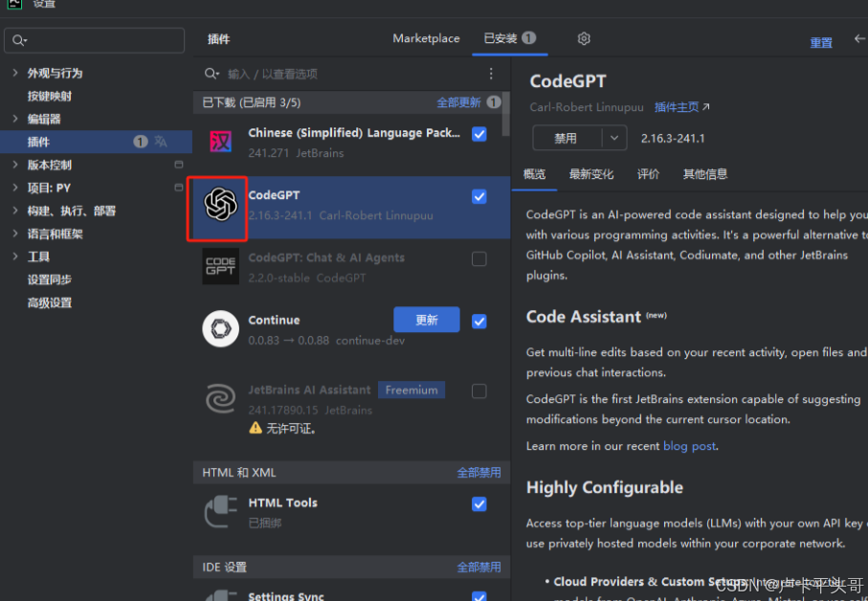Open the dropdown arrow next to 禁用
The height and width of the screenshot is (601, 868).
click(x=613, y=138)
